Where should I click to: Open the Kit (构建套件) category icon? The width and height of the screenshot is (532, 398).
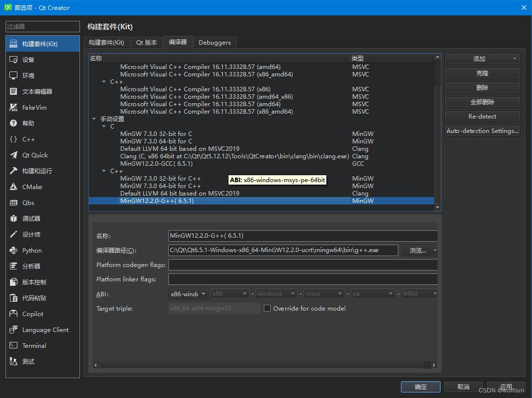click(13, 44)
